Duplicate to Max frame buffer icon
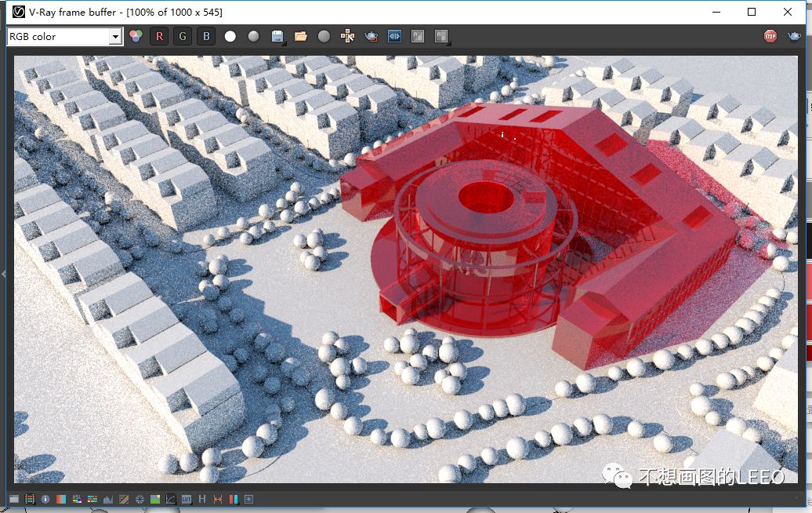This screenshot has width=812, height=513. [x=347, y=36]
